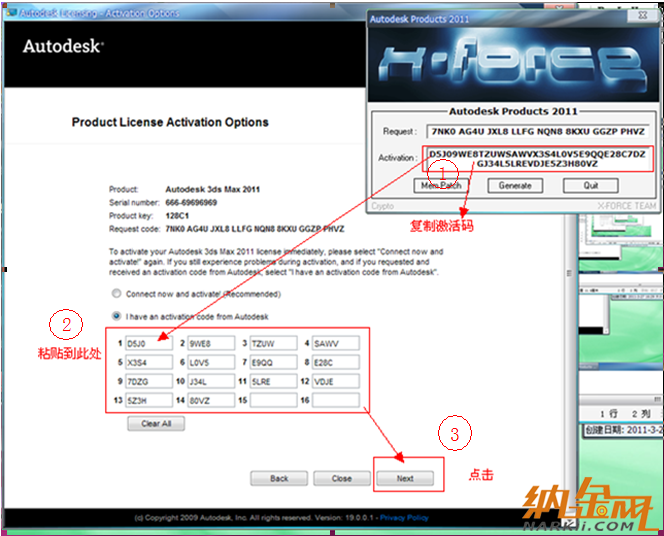Click activation code field 1
The image size is (664, 536).
[147, 344]
